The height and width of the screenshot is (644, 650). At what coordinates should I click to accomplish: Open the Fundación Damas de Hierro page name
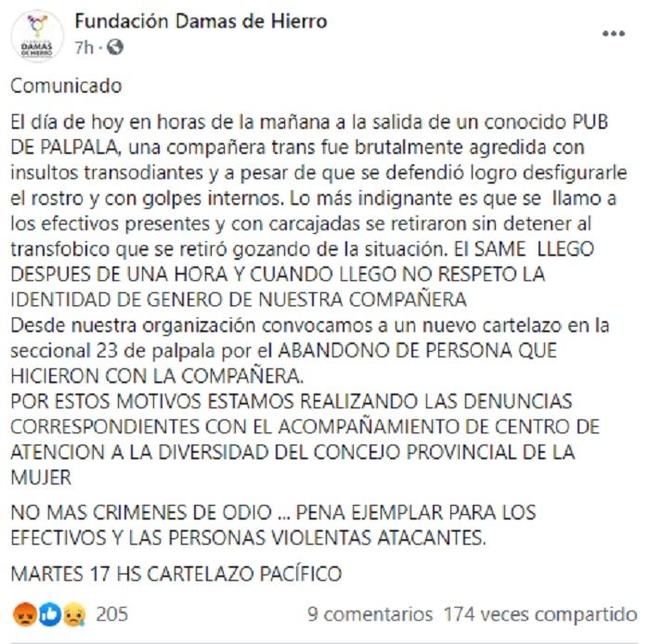coord(201,20)
